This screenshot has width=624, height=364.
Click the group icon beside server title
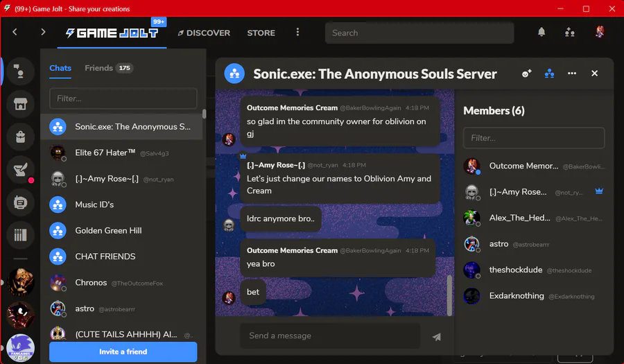coord(234,73)
